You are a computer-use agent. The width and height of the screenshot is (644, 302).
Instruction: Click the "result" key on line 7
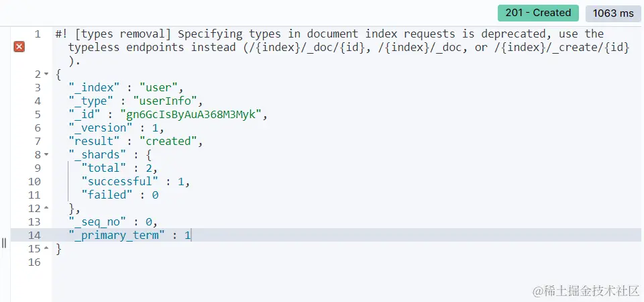click(94, 142)
